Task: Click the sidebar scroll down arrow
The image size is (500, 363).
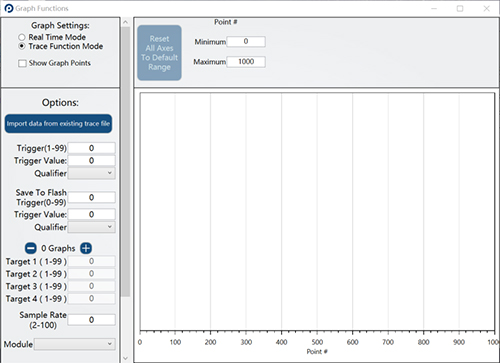Action: (x=125, y=358)
